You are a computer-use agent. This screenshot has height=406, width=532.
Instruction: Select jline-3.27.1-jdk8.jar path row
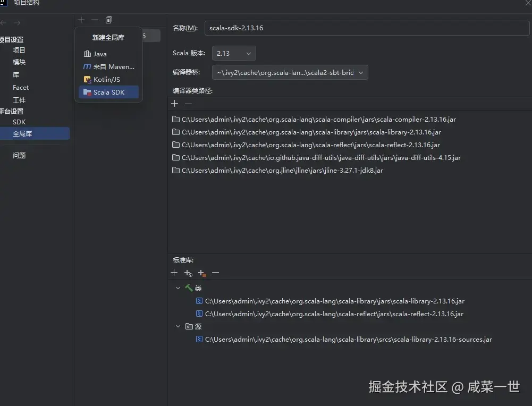coord(282,170)
